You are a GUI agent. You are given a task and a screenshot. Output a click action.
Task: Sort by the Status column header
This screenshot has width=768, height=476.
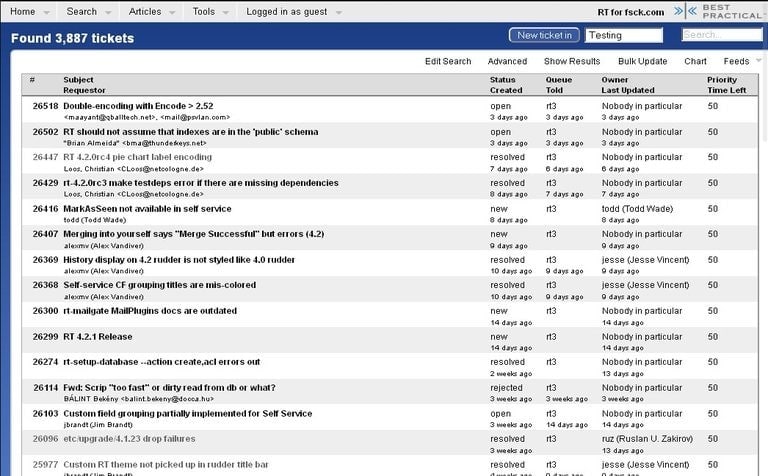(x=503, y=79)
